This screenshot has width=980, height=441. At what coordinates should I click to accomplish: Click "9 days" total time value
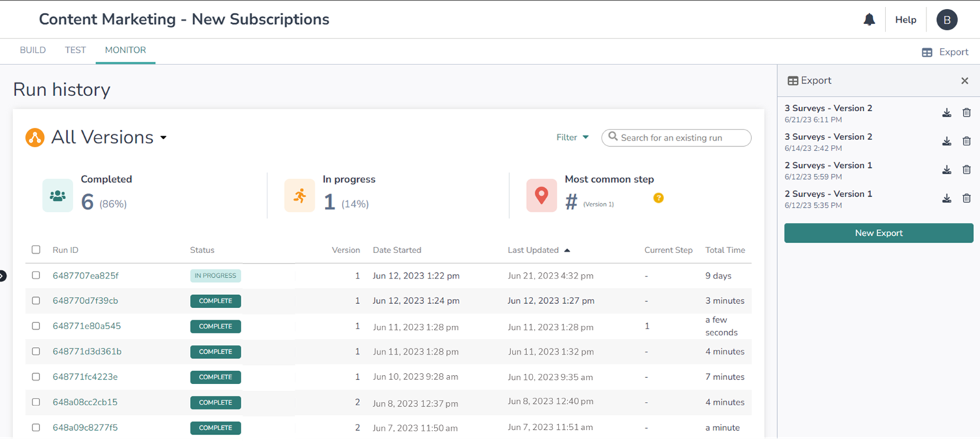click(x=718, y=276)
